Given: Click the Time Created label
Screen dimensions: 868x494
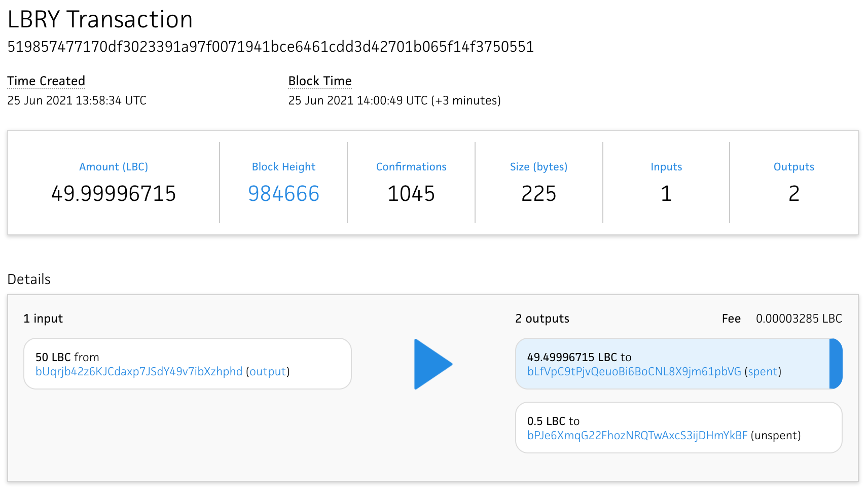Looking at the screenshot, I should click(x=46, y=81).
